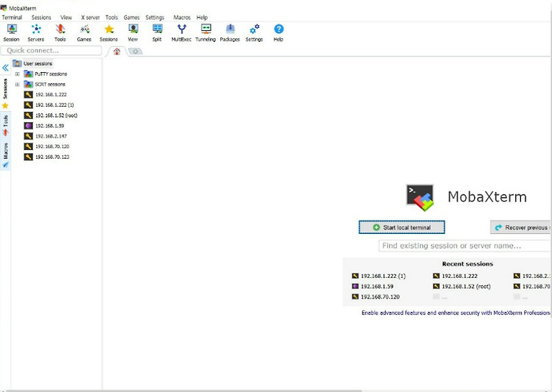The width and height of the screenshot is (552, 392).
Task: Click the 192.168.1.59 session icon in tree
Action: point(29,126)
